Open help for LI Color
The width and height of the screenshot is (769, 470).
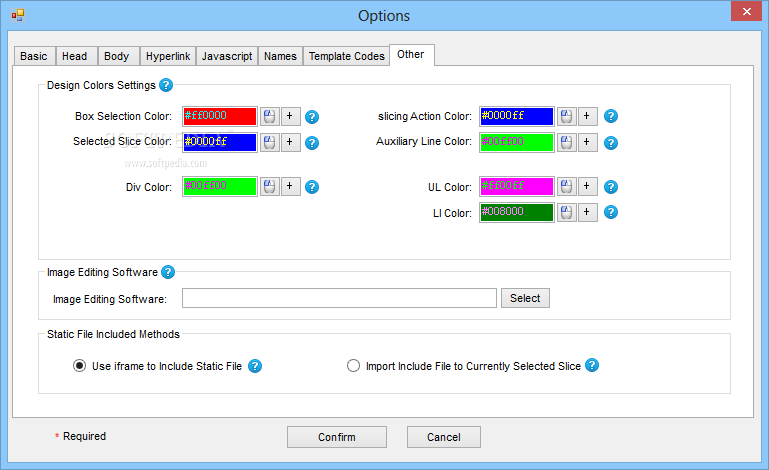(x=611, y=212)
